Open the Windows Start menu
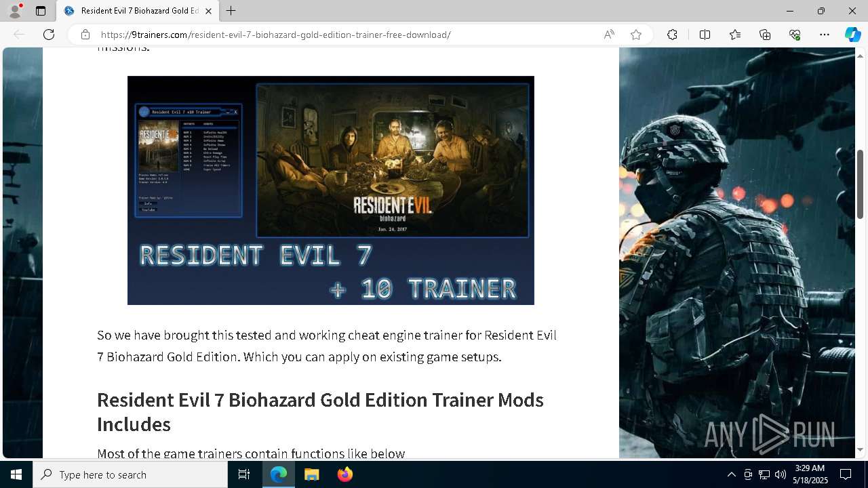The height and width of the screenshot is (488, 868). tap(16, 474)
